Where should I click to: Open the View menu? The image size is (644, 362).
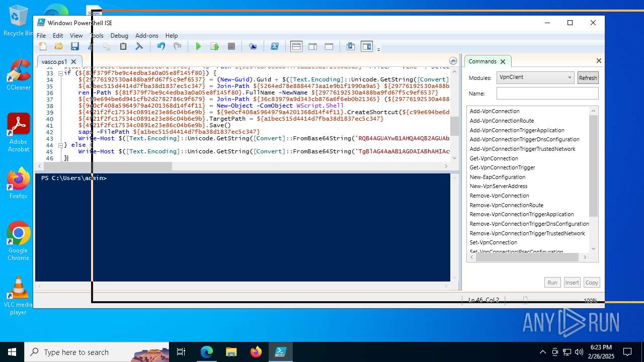click(76, 36)
